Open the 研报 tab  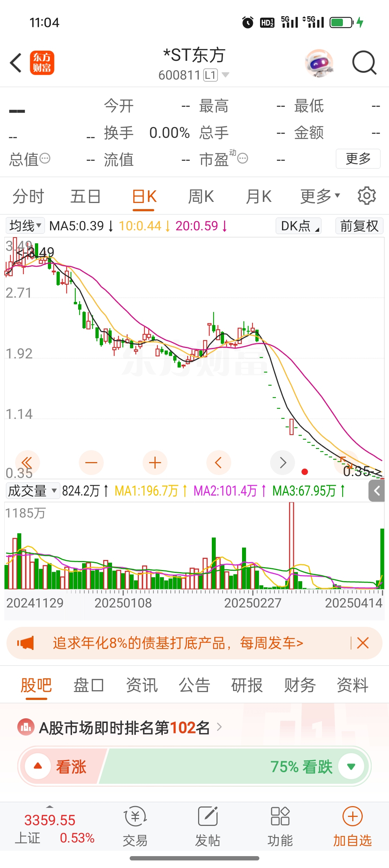[x=247, y=685]
